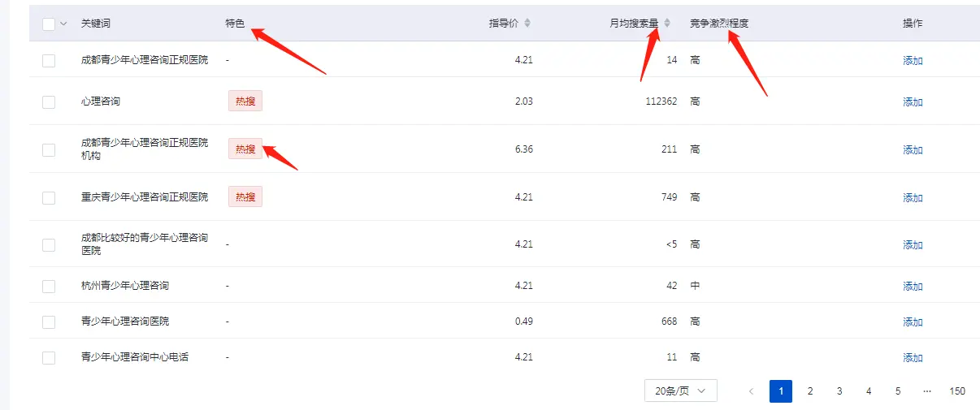Sort by 指导价 column sort icon
Screen dimensions: 980x410
coord(527,24)
